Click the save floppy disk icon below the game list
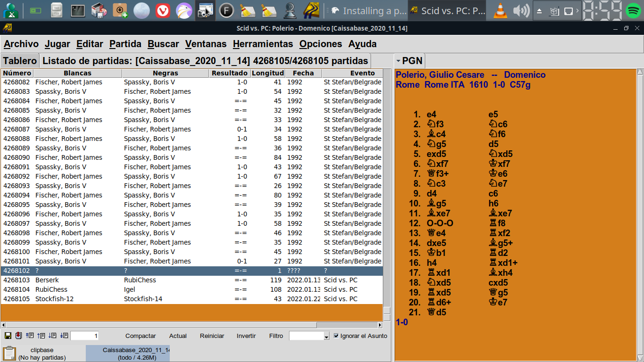 click(x=8, y=336)
